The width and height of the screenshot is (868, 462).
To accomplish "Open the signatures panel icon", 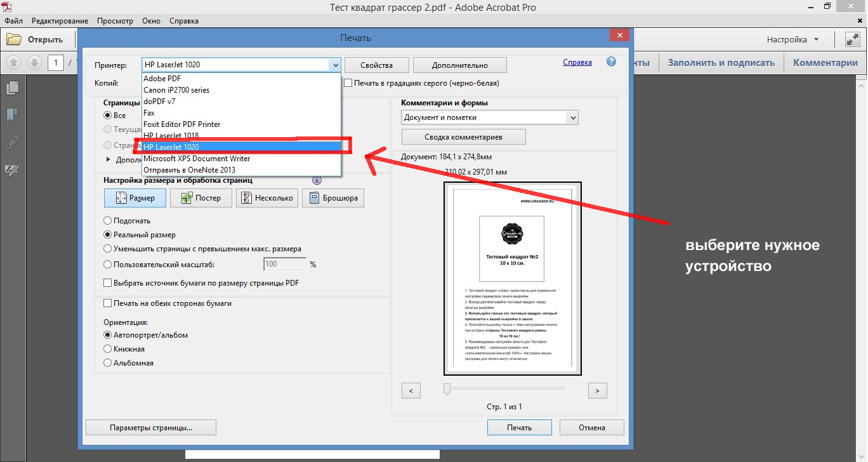I will pos(12,169).
